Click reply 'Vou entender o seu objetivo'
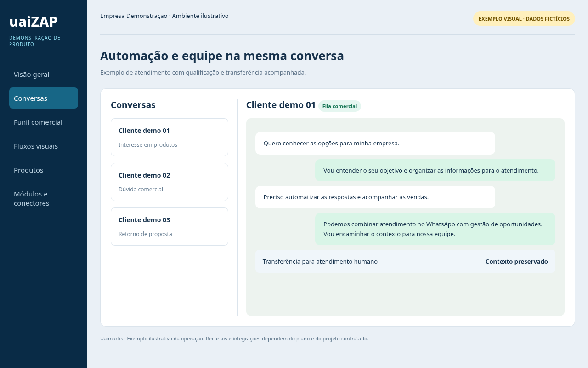The width and height of the screenshot is (588, 368). pos(435,170)
